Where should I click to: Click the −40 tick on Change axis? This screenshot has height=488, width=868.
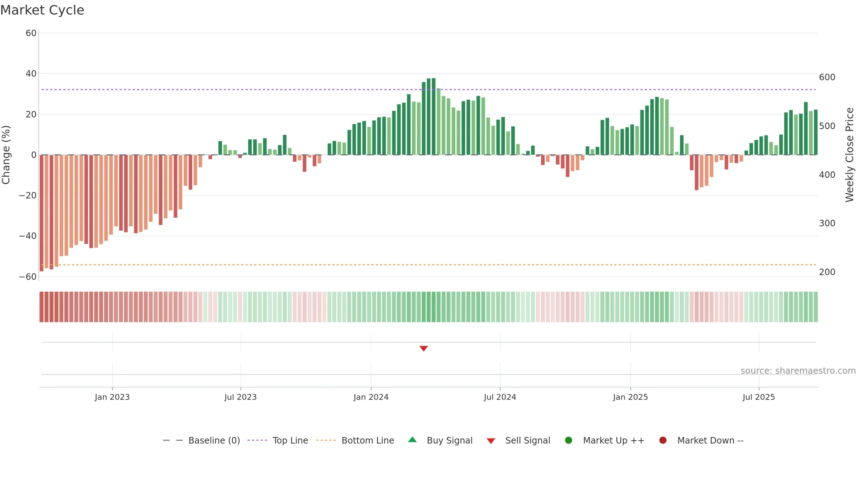click(x=28, y=236)
